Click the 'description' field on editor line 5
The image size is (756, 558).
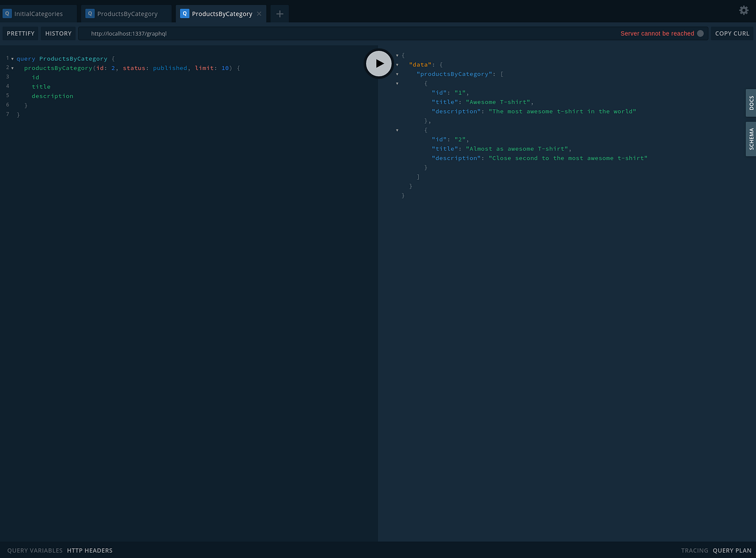[52, 96]
